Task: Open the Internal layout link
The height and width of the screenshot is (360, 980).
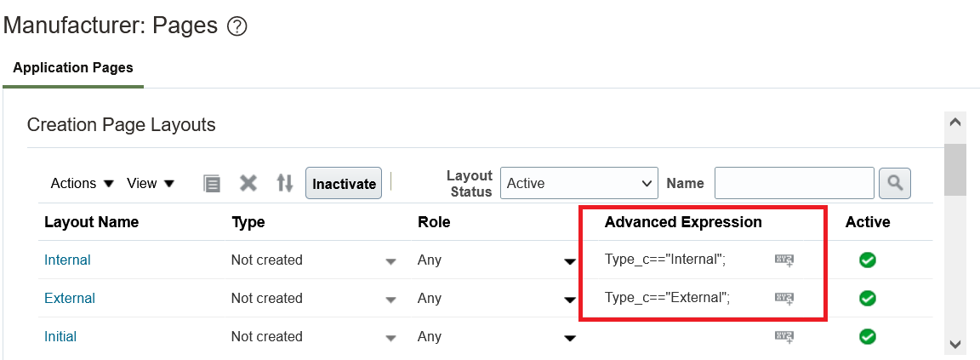Action: pyautogui.click(x=67, y=260)
